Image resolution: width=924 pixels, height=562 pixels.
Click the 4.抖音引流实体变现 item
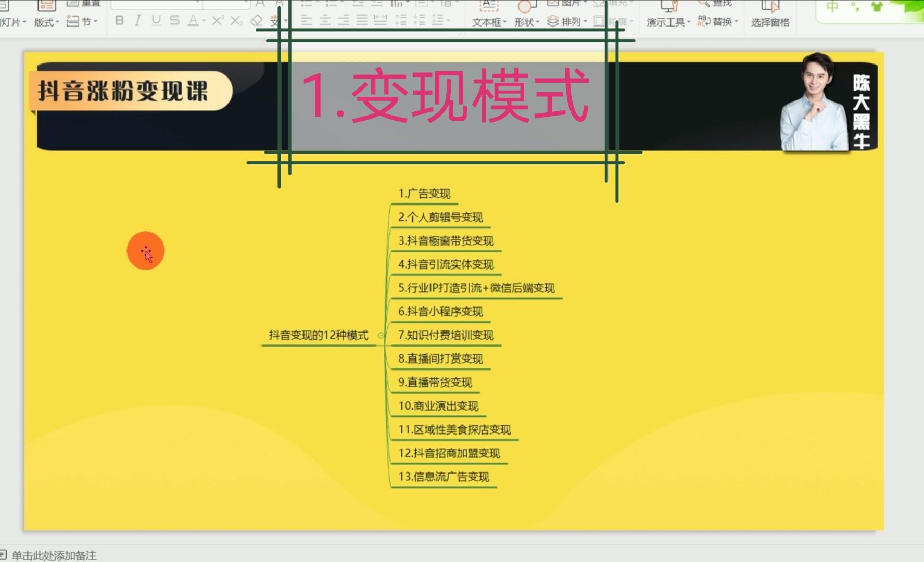pyautogui.click(x=446, y=264)
